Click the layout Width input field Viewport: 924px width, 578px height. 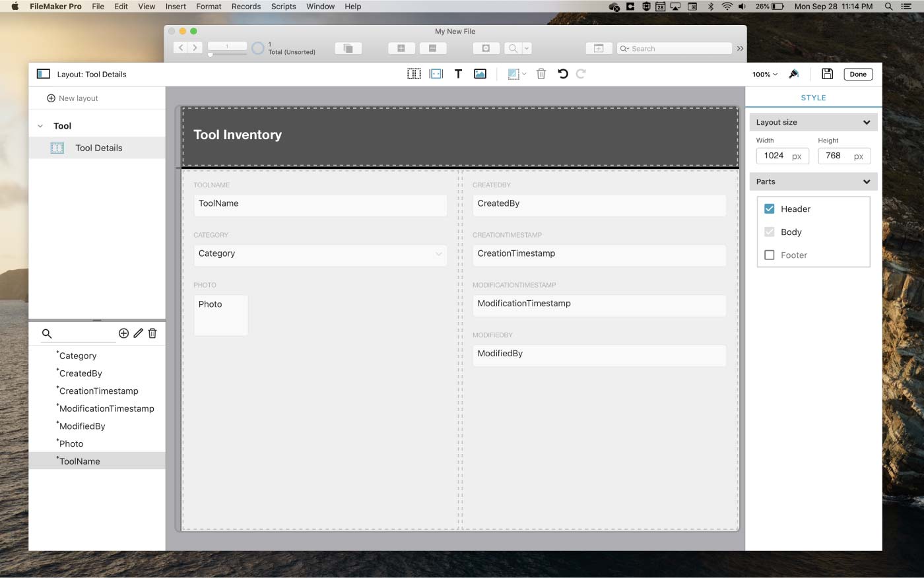pos(774,156)
